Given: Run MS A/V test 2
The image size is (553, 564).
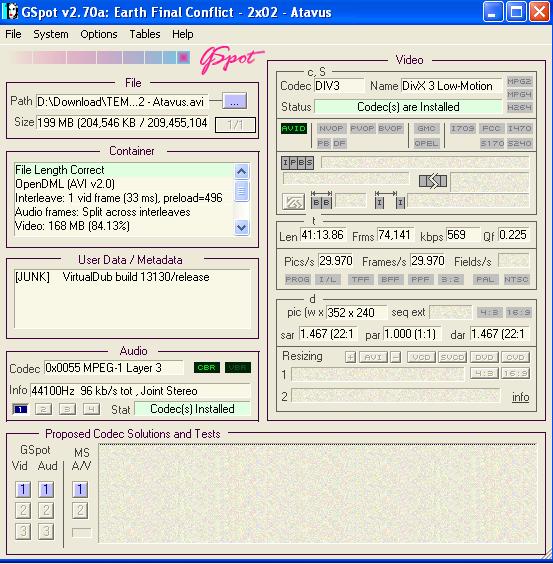Looking at the screenshot, I should click(80, 510).
